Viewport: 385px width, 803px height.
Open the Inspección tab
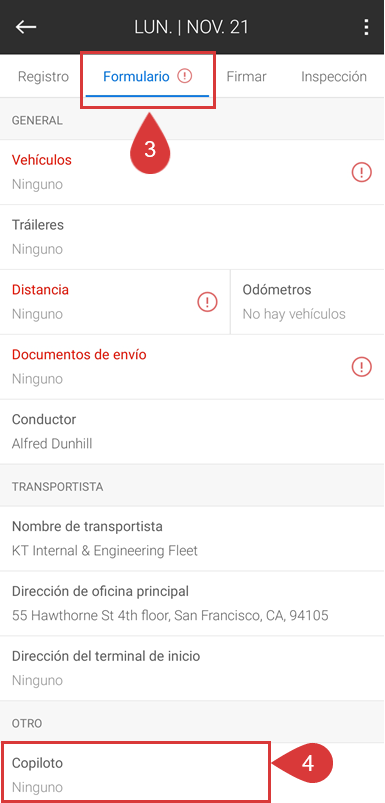tap(333, 77)
